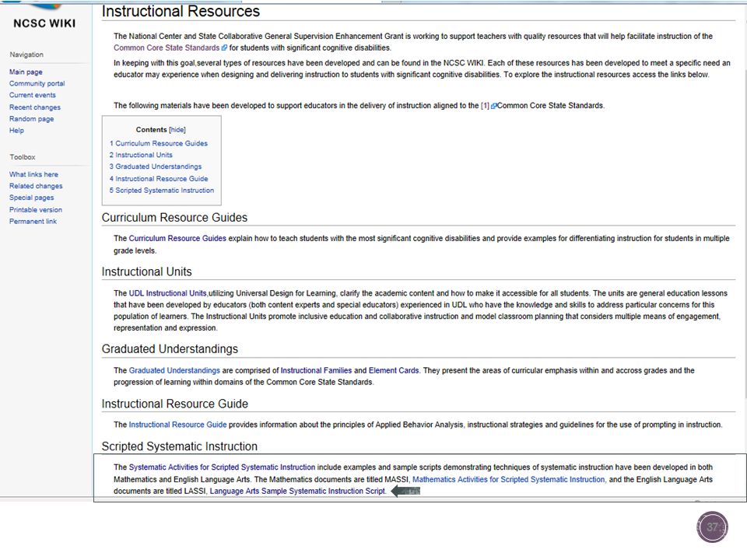
Task: Click the Instructional Resources page title
Action: 181,11
